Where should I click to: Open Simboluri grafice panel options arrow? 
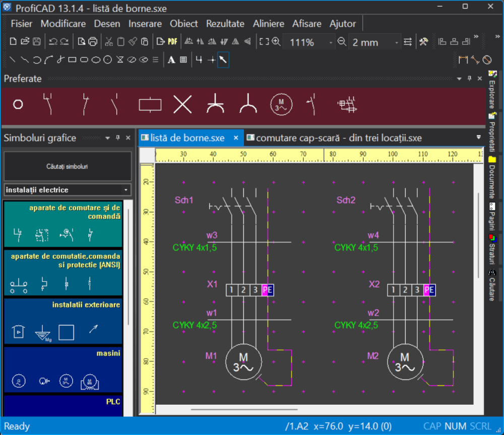pyautogui.click(x=107, y=138)
